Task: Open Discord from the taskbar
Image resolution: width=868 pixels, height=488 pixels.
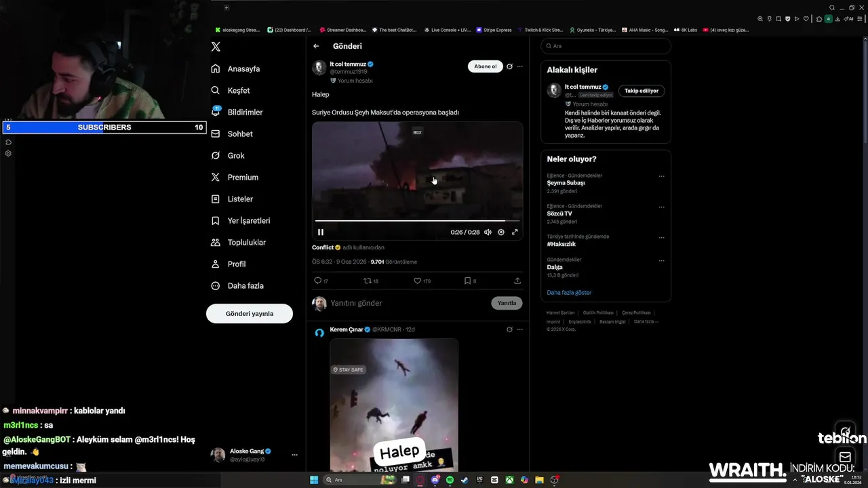Action: pos(435,480)
